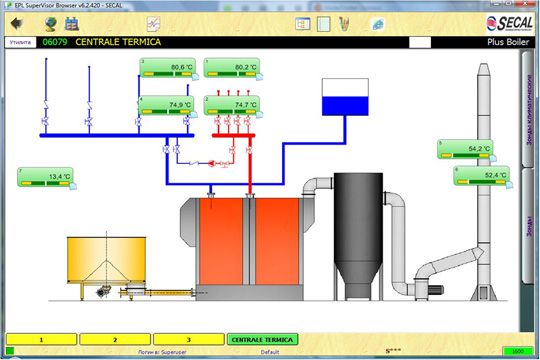
Task: Open the 74,9 °C temperature widget
Action: (x=166, y=105)
